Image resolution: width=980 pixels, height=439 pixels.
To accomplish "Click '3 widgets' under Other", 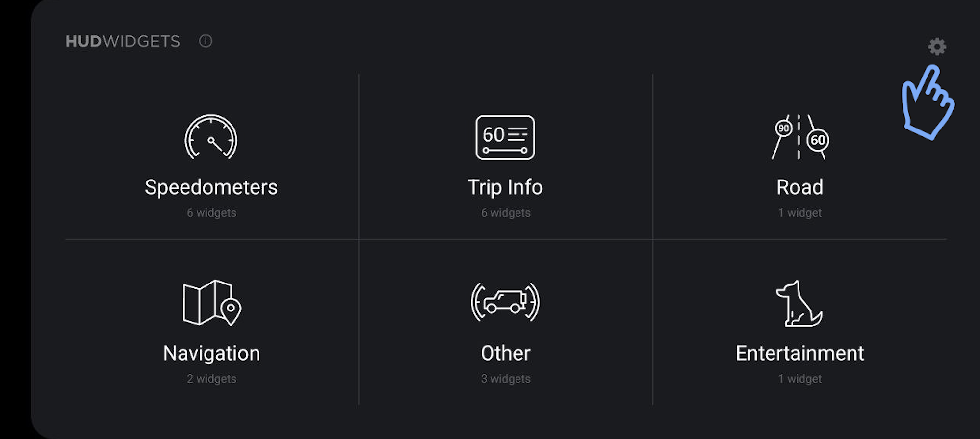I will pyautogui.click(x=506, y=379).
